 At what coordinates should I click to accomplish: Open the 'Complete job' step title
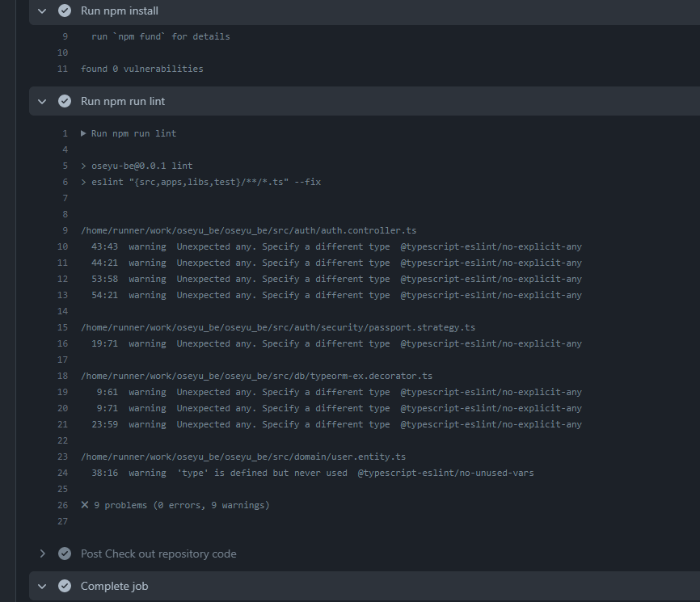(x=114, y=586)
